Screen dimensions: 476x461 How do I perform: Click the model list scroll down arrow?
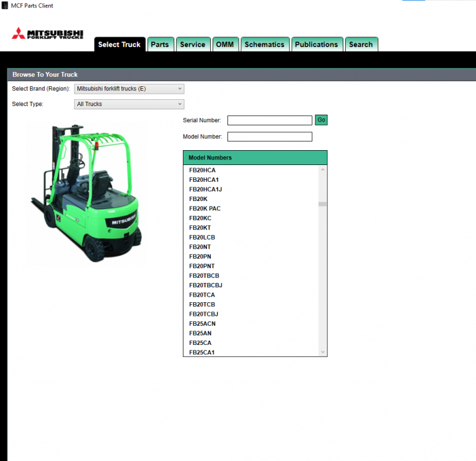(x=323, y=352)
